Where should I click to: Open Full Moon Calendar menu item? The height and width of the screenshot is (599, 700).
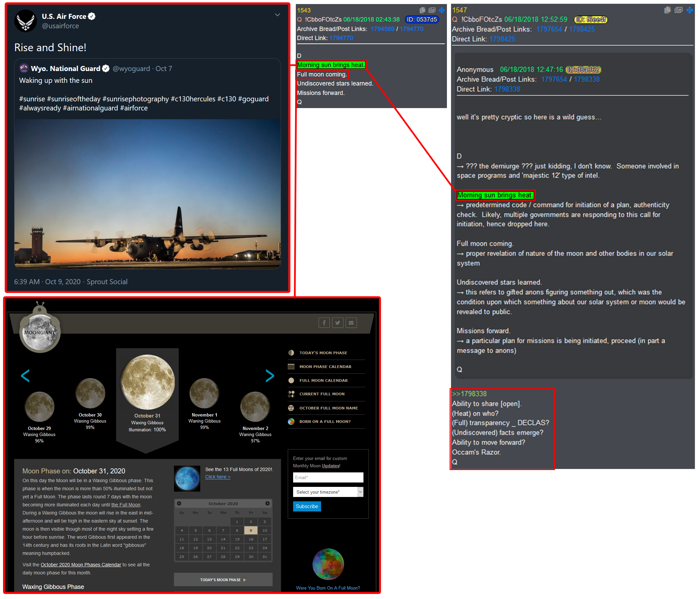(x=326, y=380)
